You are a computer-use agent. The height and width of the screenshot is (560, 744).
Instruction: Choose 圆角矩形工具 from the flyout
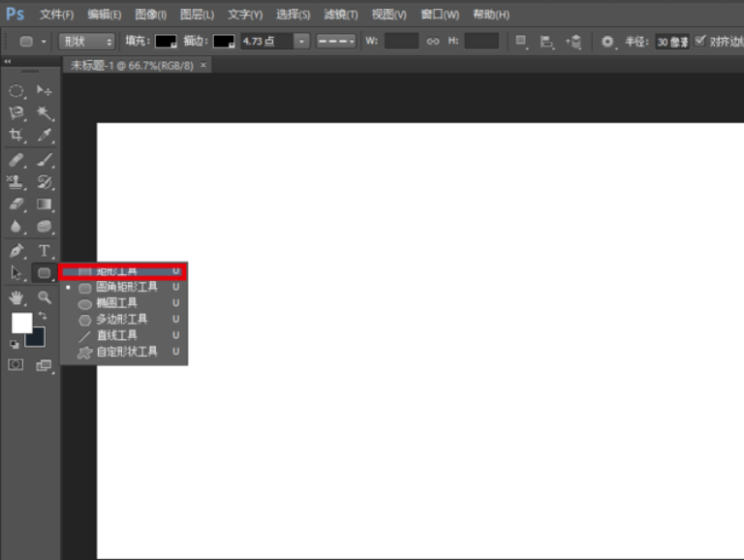tap(123, 287)
